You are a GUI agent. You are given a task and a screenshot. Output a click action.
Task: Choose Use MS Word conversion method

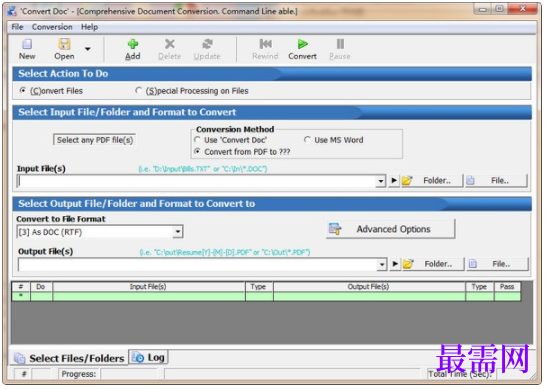(307, 140)
